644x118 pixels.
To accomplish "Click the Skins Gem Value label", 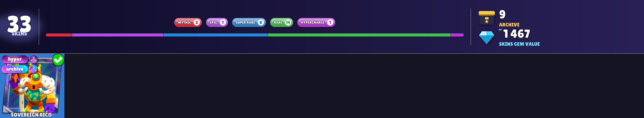I will pos(519,44).
